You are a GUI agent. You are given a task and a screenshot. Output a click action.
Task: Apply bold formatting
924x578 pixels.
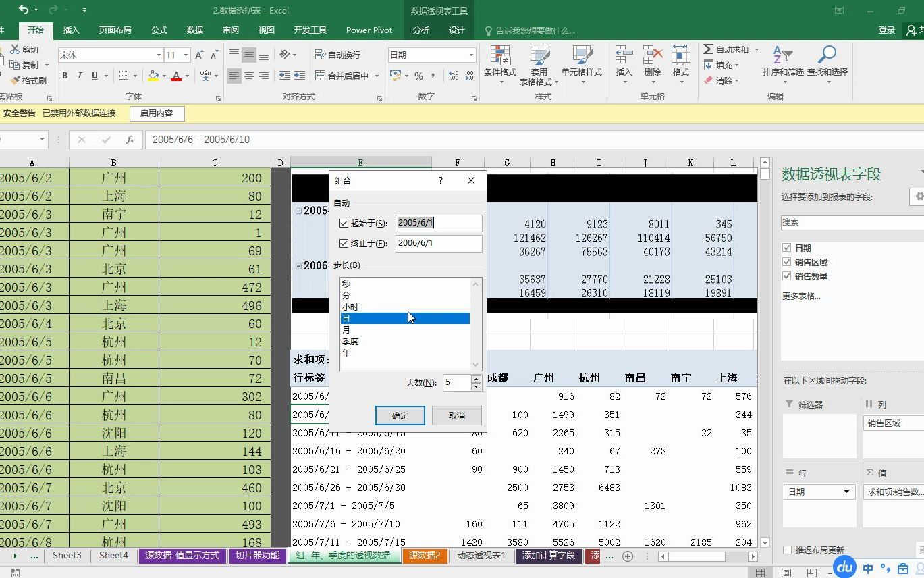65,76
